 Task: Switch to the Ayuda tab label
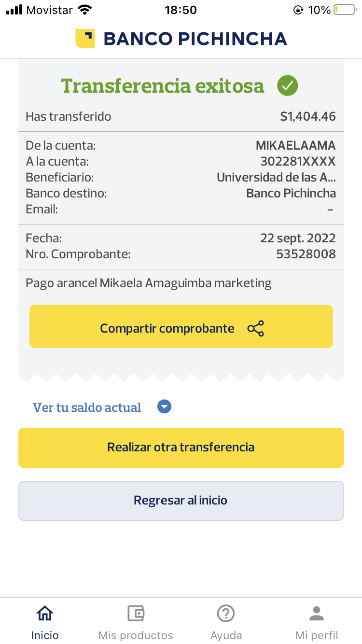(226, 635)
